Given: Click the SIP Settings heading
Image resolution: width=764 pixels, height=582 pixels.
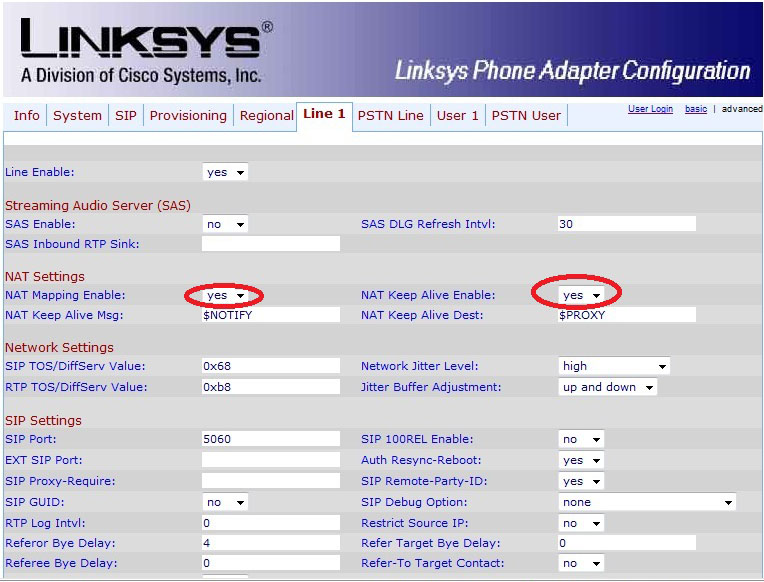Looking at the screenshot, I should click(x=43, y=421).
